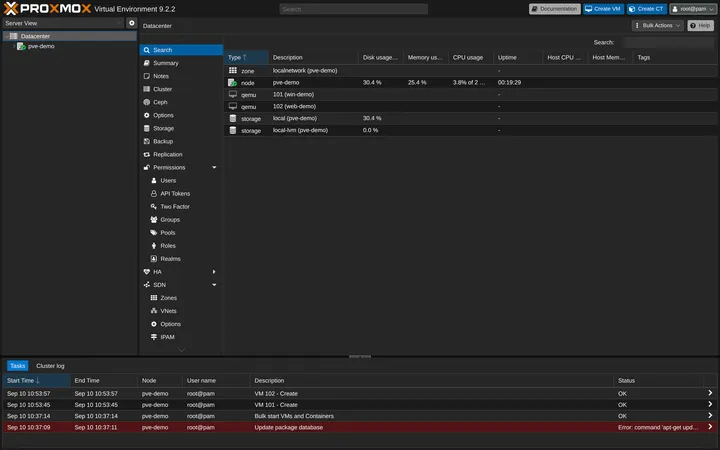Expand details of VM 102 - Create task
This screenshot has width=720, height=450.
click(x=710, y=393)
